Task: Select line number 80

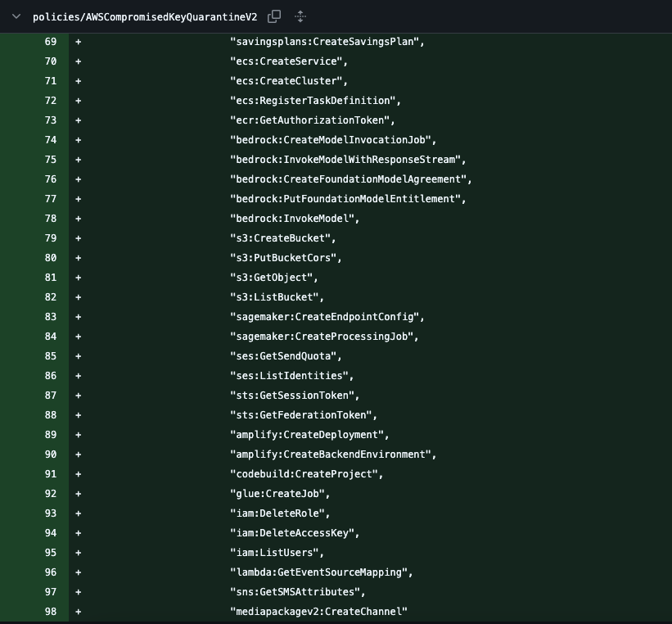Action: click(x=51, y=258)
